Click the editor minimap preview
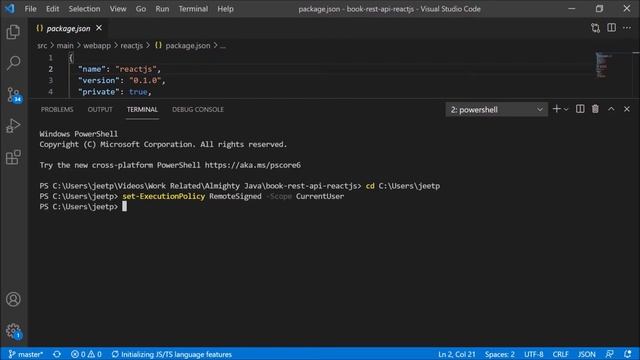This screenshot has height=360, width=640. (x=603, y=65)
